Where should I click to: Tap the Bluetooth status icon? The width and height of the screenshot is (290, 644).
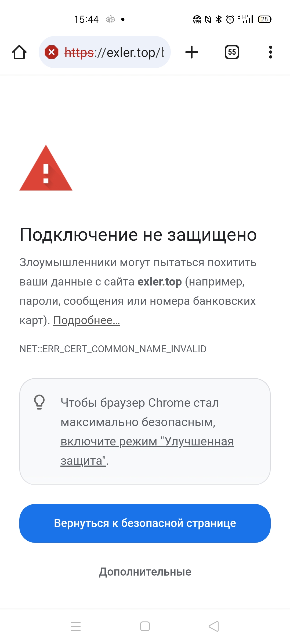coord(219,19)
